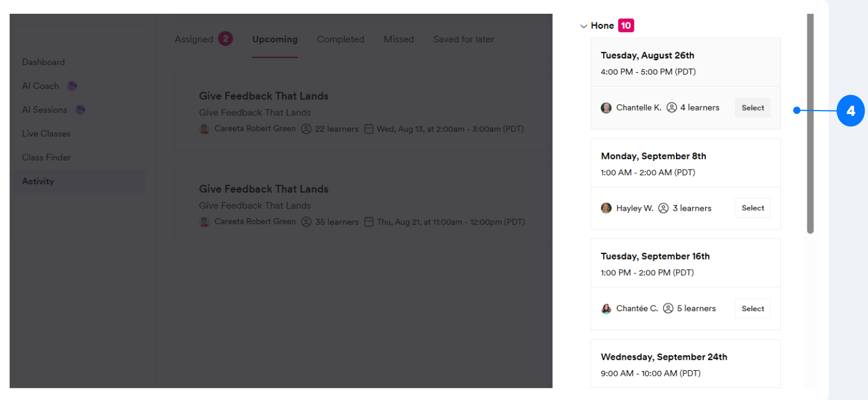Open Dashboard from the sidebar
The image size is (868, 400).
coord(44,62)
